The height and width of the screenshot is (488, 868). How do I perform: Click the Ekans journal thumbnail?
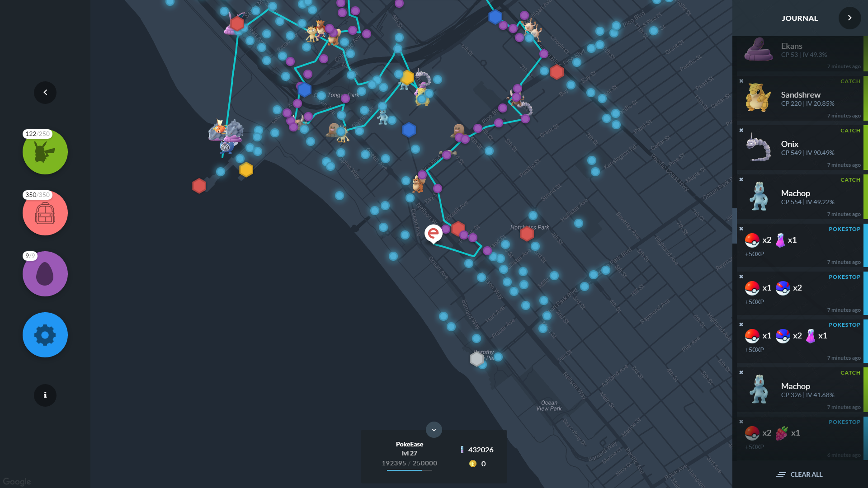758,50
